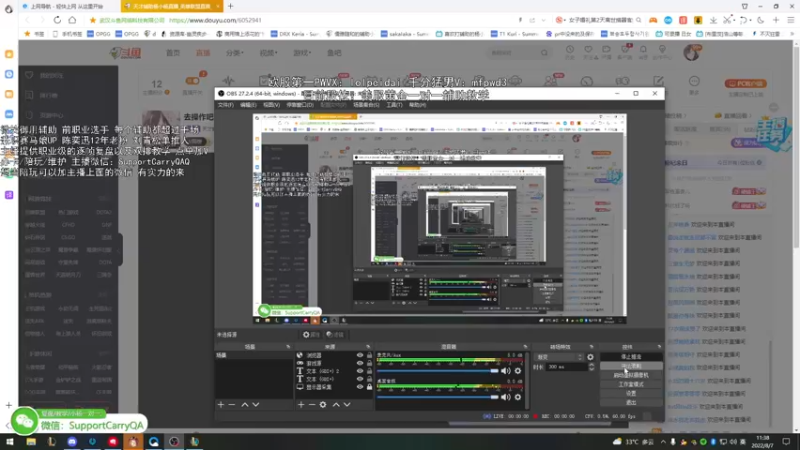800x450 pixels.
Task: Move the scene down in the Scenes list
Action: pos(256,405)
